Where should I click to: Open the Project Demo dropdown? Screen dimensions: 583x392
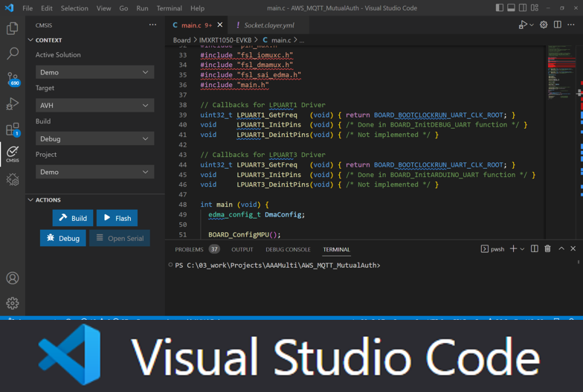95,172
